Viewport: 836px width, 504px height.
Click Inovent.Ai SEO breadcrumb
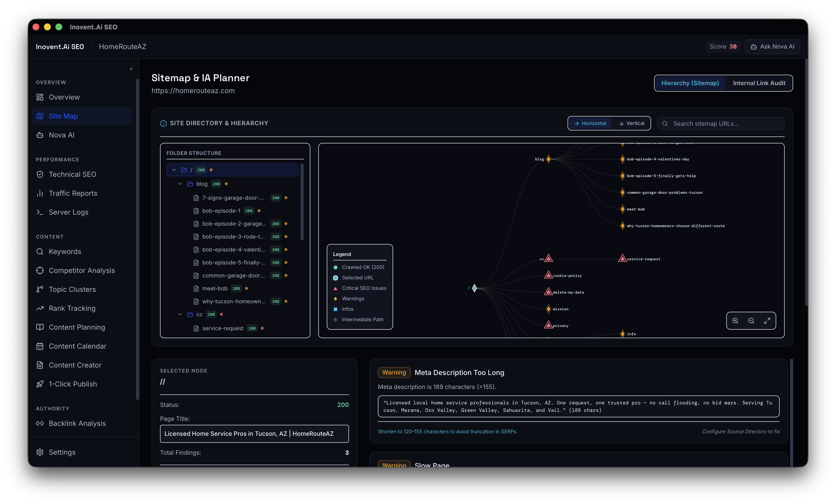[60, 46]
